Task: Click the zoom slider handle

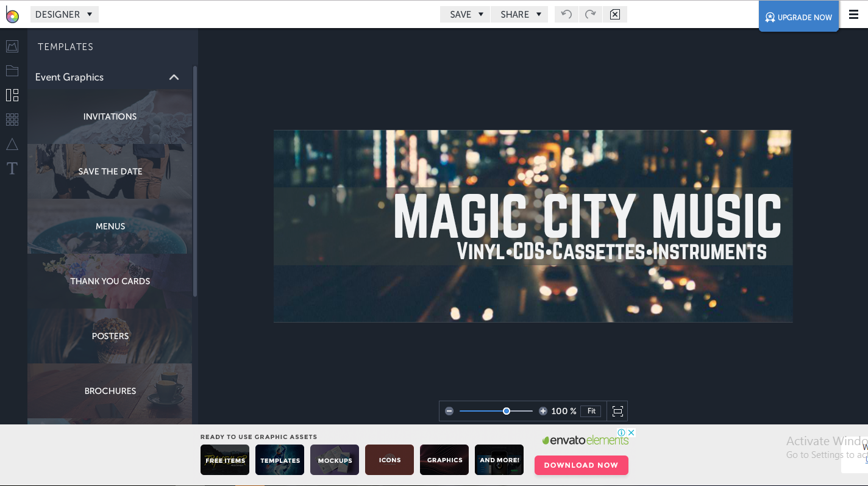Action: (x=506, y=411)
